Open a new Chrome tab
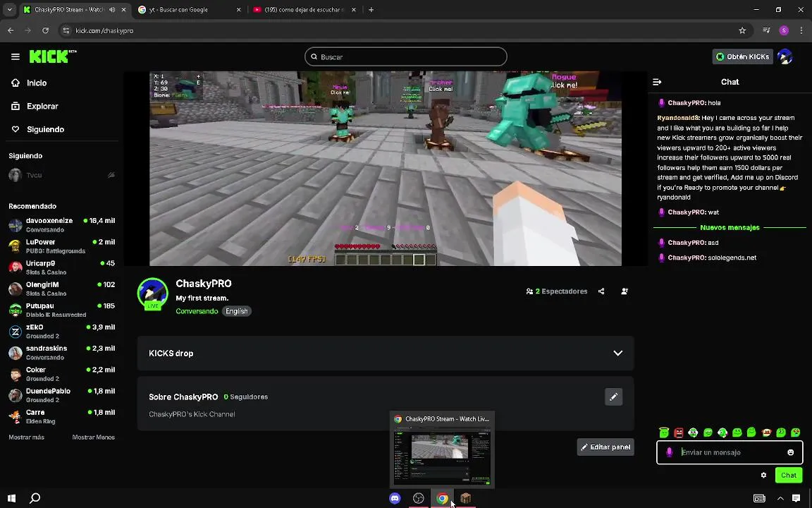This screenshot has height=508, width=812. (371, 10)
